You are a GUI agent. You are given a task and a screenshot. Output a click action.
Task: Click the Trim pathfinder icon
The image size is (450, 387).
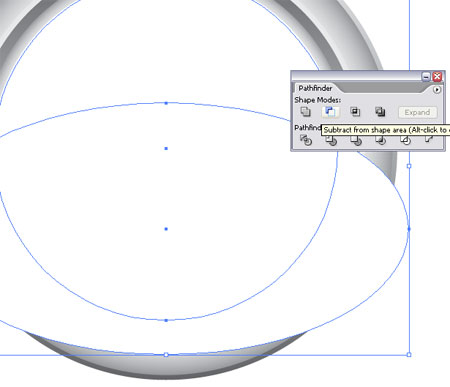(x=331, y=140)
